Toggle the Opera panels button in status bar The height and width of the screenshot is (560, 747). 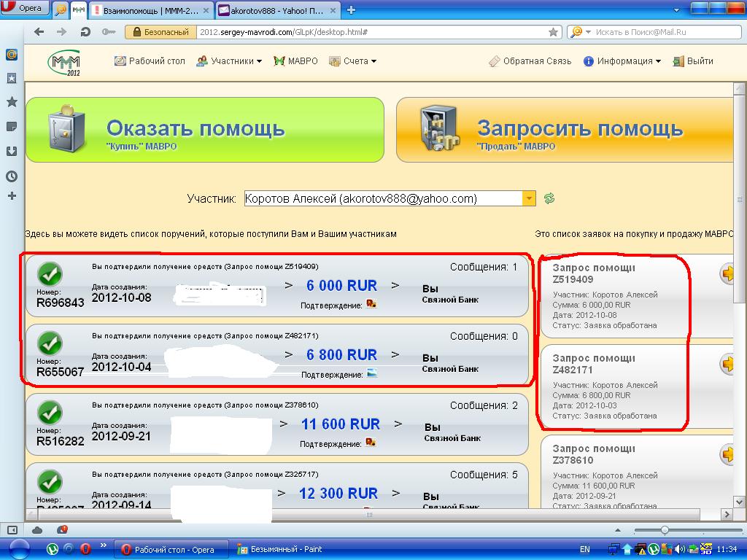[12, 530]
